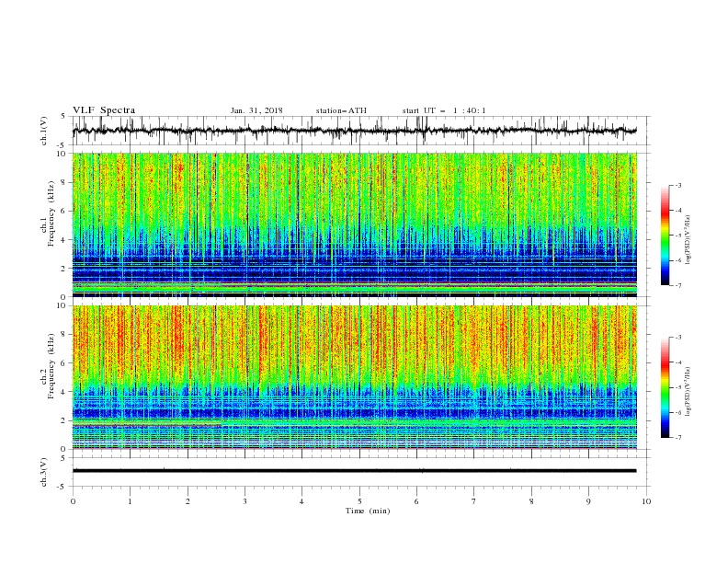
Task: Select the date text "Jan. 31, 2018"
Action: [x=256, y=110]
